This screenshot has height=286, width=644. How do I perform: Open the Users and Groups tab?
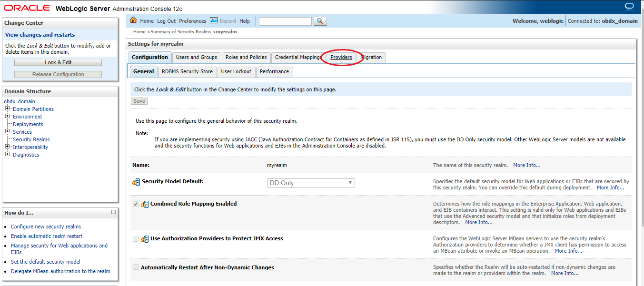tap(197, 57)
